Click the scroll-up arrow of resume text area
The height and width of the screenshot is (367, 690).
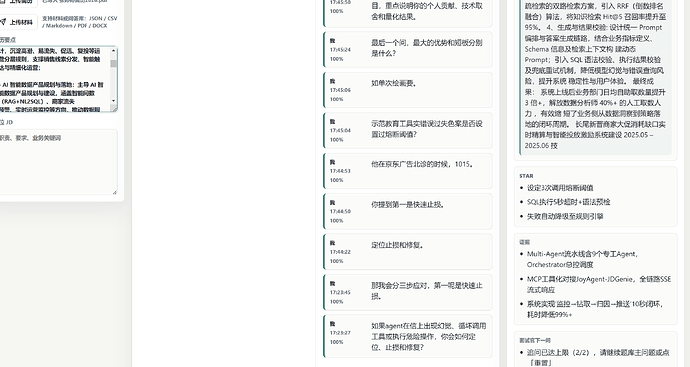tap(114, 51)
